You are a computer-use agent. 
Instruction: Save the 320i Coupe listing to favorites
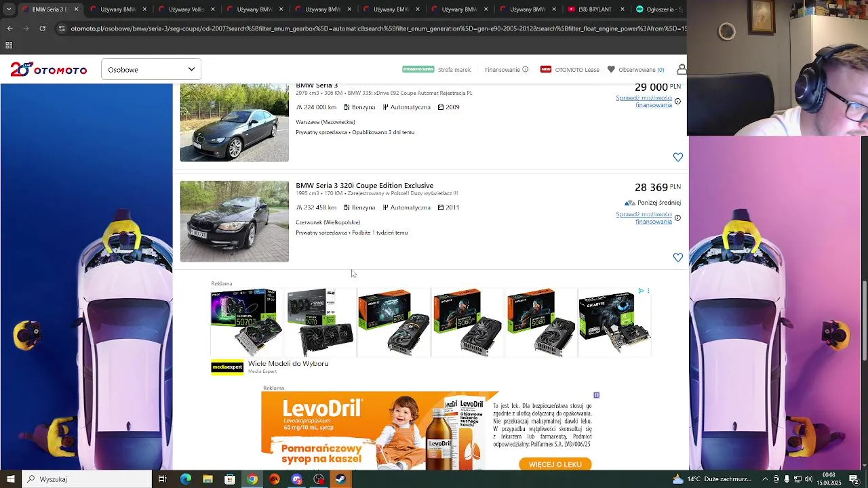[677, 258]
